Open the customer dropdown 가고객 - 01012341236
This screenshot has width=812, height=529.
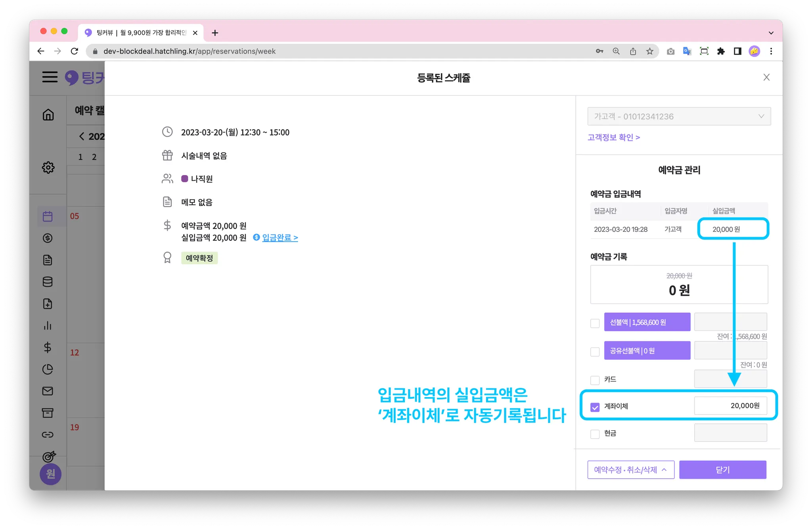tap(679, 116)
